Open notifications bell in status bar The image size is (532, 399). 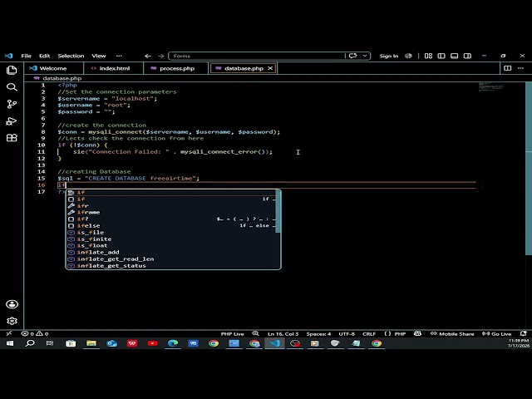[523, 333]
